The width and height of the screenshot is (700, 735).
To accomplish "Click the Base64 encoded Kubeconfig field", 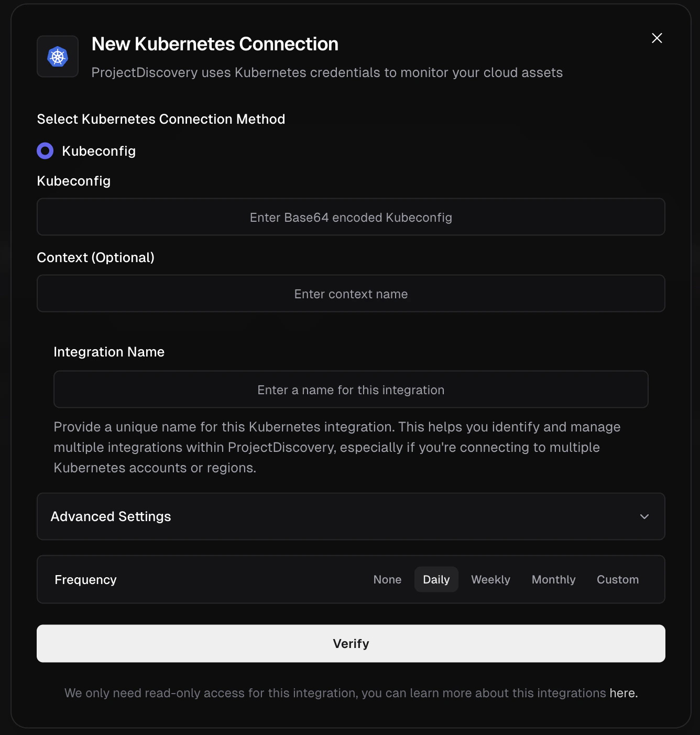I will (350, 217).
